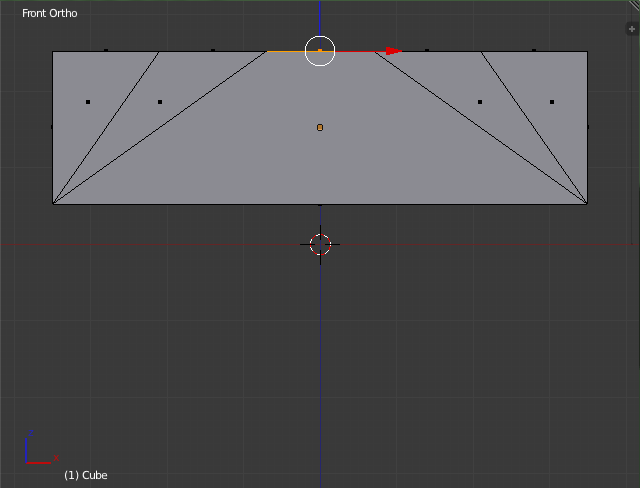Select the top-left corner vertex of mesh
The height and width of the screenshot is (488, 640).
tap(53, 51)
